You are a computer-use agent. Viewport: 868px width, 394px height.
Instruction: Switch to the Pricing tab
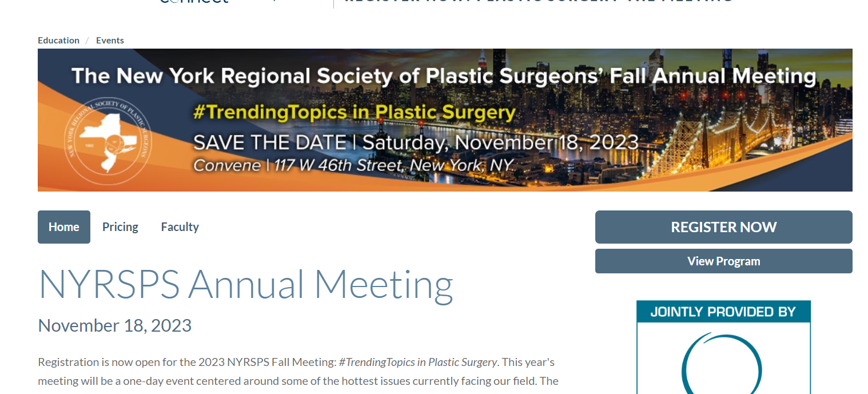point(120,227)
